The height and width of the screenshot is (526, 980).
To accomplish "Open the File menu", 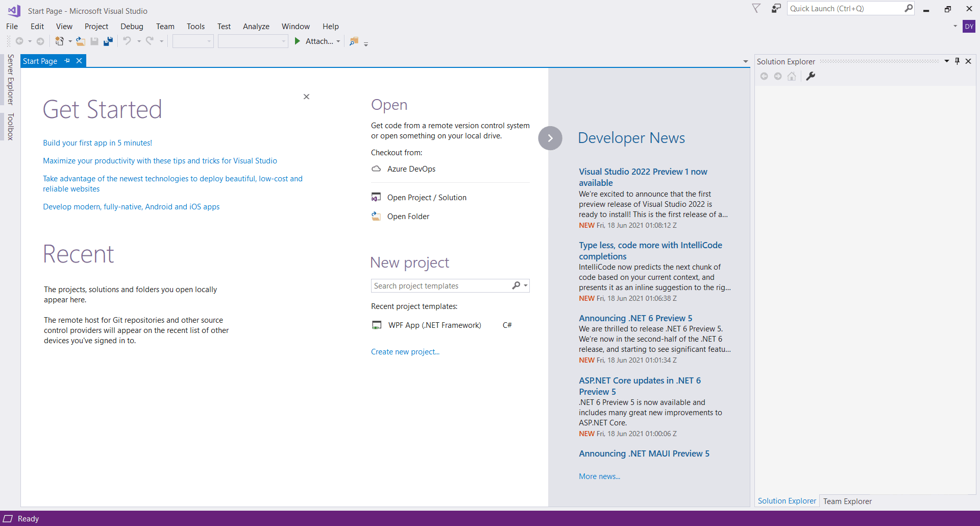I will click(x=12, y=27).
